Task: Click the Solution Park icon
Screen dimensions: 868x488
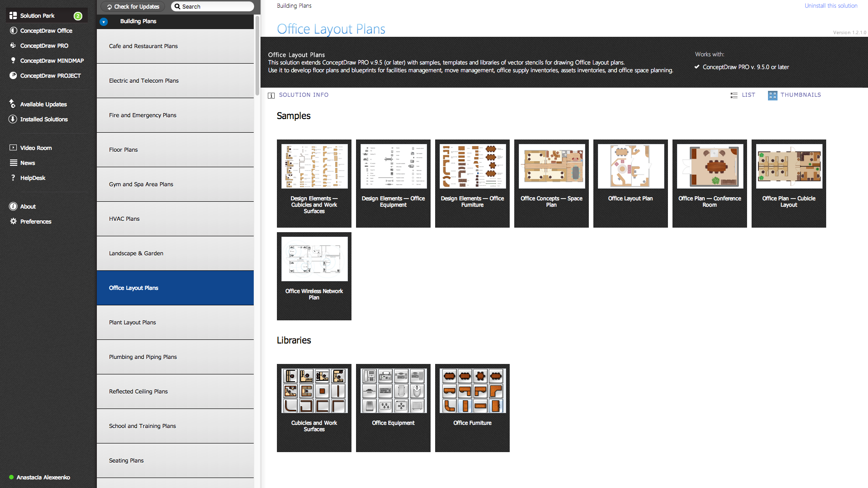Action: tap(13, 15)
